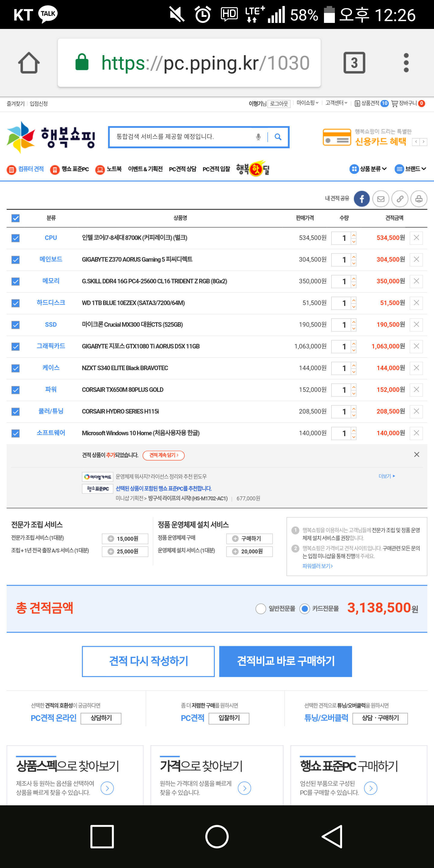Print the quote with printer icon

pos(419,199)
